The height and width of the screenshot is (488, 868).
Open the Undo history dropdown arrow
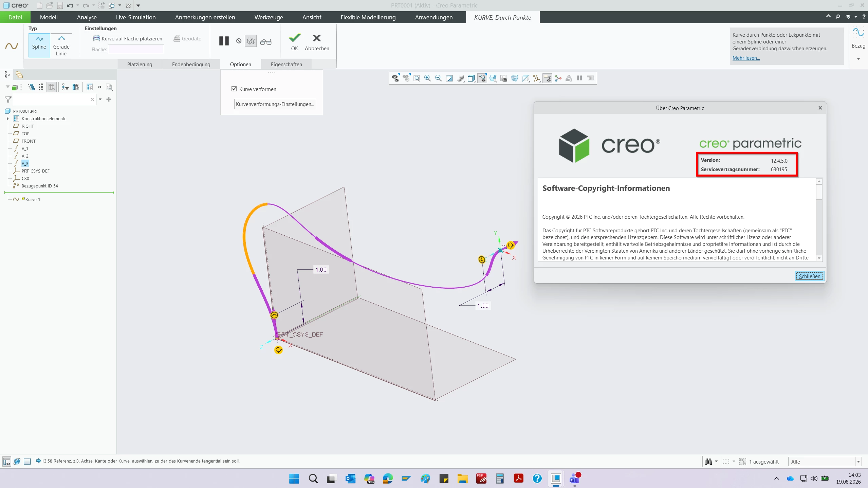78,5
